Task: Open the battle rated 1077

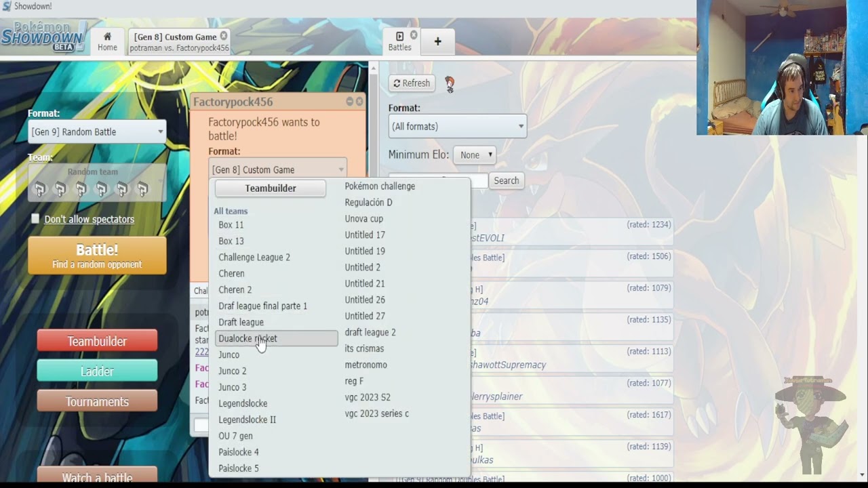Action: [571, 390]
